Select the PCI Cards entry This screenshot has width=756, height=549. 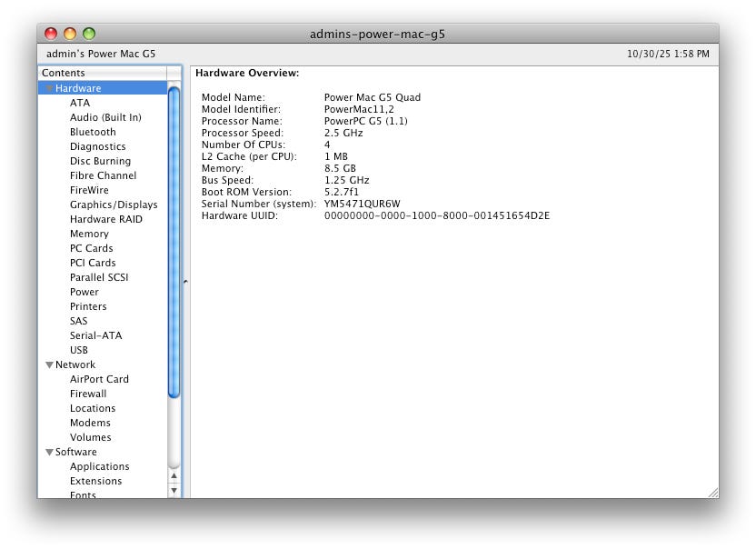pos(93,263)
